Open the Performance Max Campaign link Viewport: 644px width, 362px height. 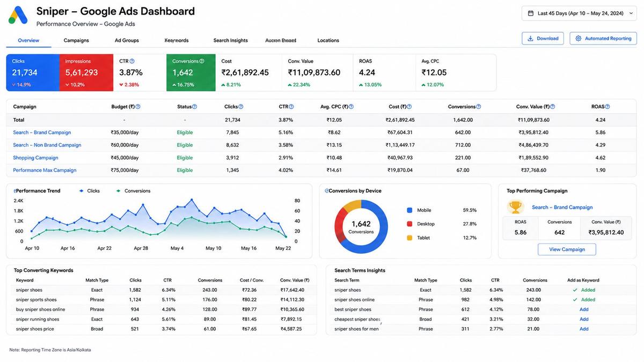[x=45, y=170]
